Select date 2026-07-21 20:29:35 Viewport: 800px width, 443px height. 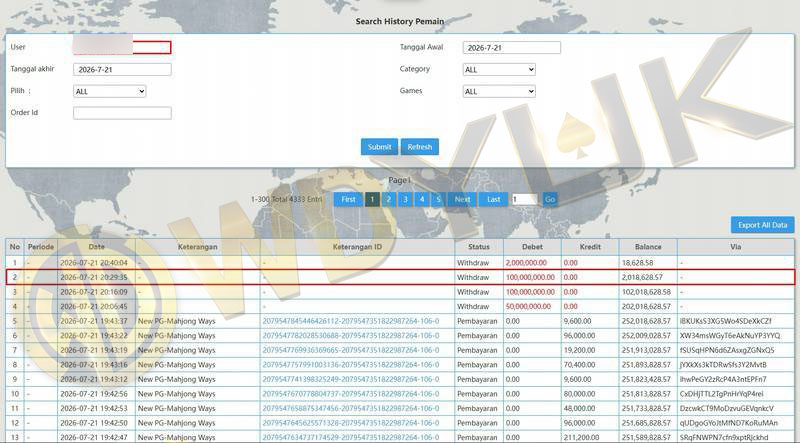click(94, 277)
